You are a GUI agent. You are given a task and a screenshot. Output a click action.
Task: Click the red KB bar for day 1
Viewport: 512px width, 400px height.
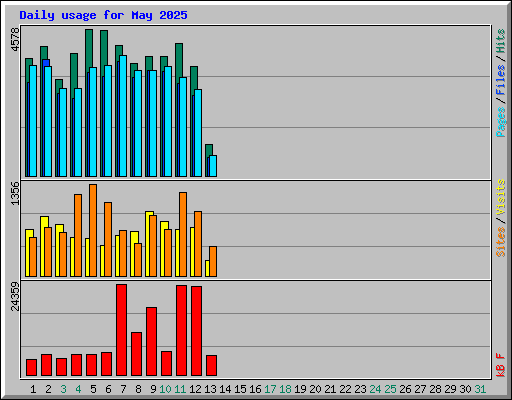pyautogui.click(x=32, y=368)
